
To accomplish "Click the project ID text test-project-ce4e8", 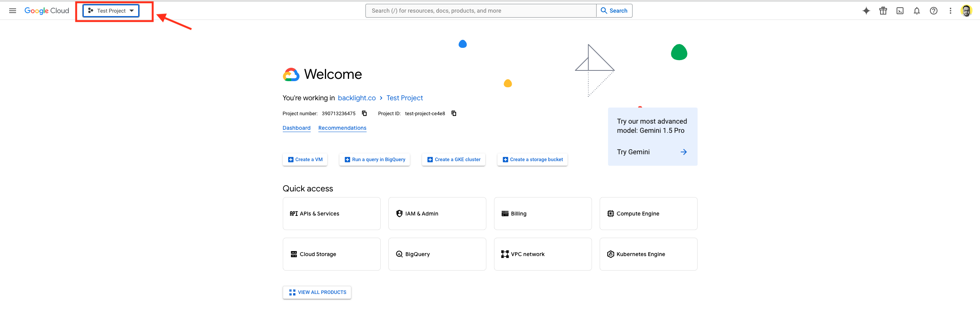I will 425,114.
